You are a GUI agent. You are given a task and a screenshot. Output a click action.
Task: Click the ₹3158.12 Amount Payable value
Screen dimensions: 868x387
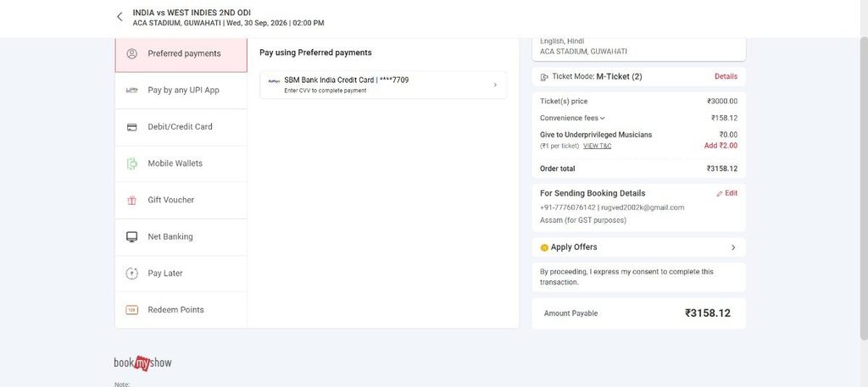coord(708,313)
